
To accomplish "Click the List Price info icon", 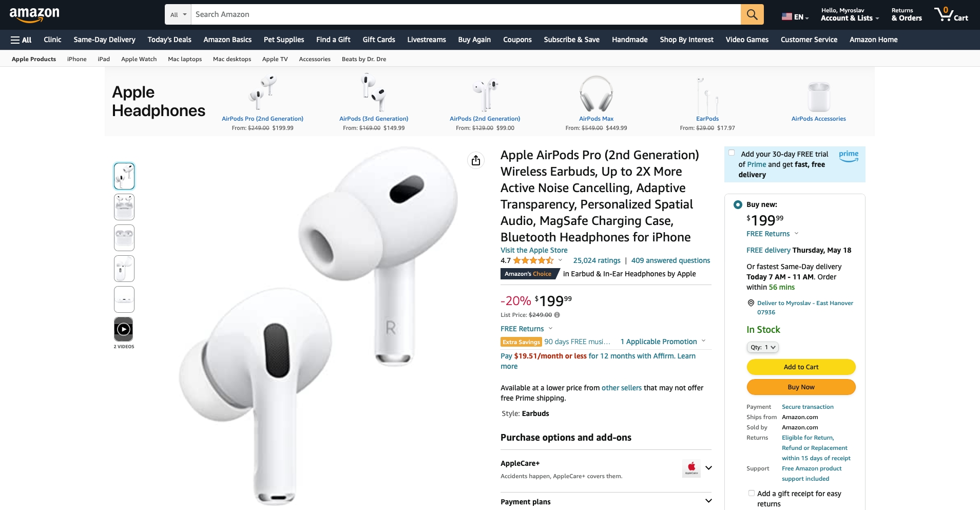I will [x=557, y=315].
